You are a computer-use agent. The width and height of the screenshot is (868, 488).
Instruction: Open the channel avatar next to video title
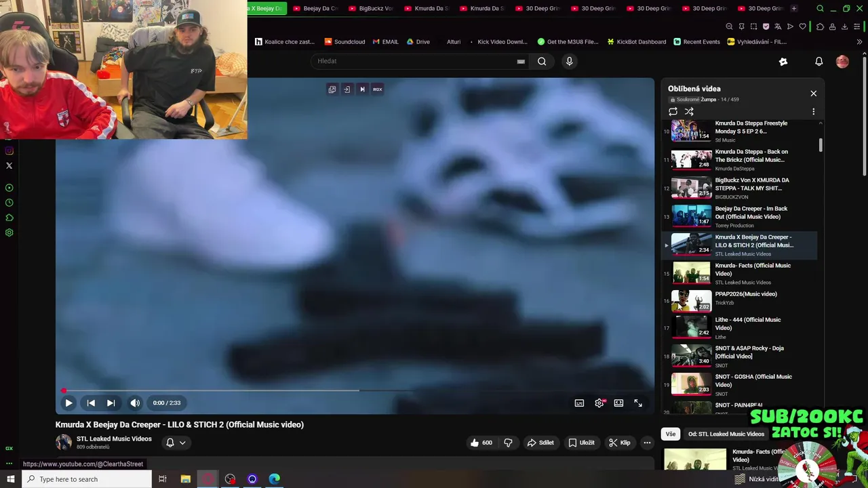64,443
